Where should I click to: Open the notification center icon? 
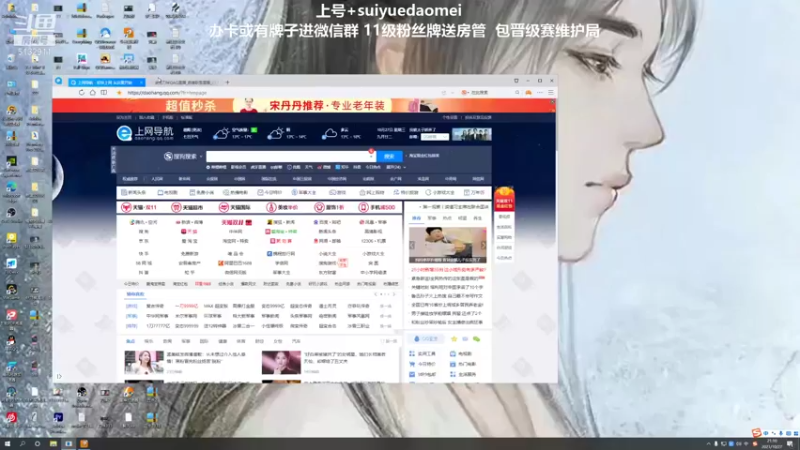coord(790,444)
